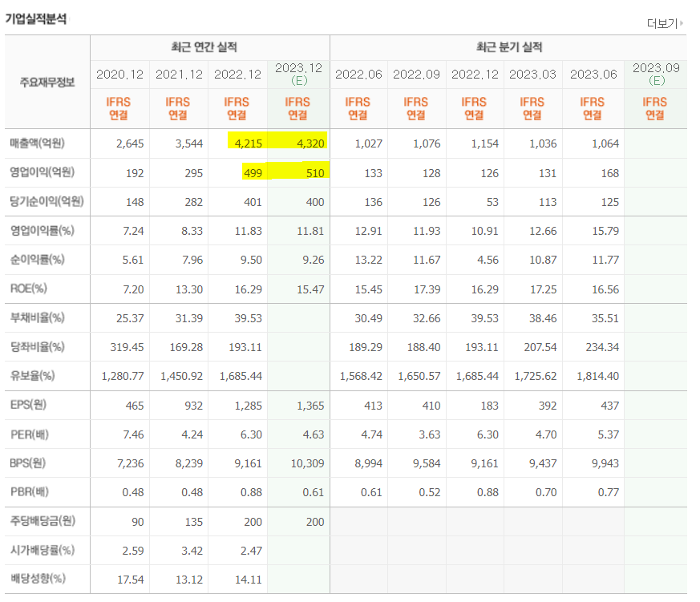Click the 1,027 quarterly revenue value

click(x=368, y=143)
